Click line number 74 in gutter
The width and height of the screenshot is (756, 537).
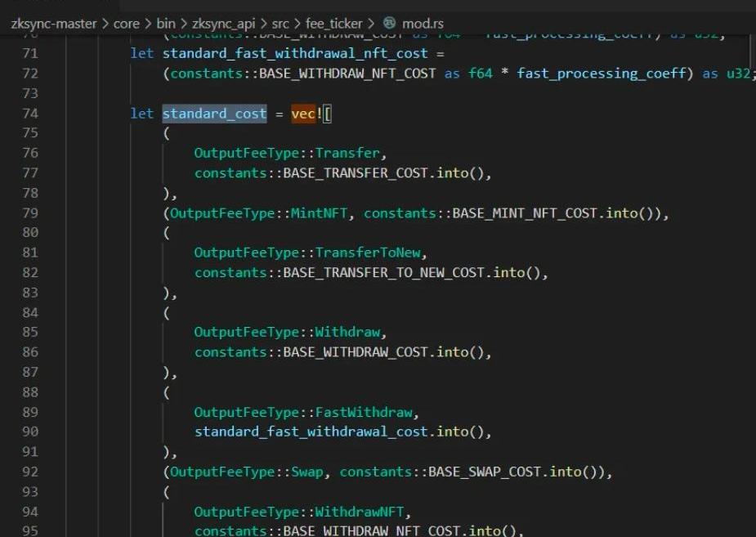(30, 114)
